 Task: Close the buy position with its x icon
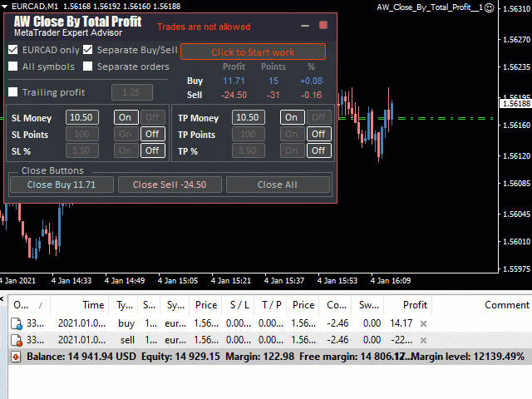[423, 323]
